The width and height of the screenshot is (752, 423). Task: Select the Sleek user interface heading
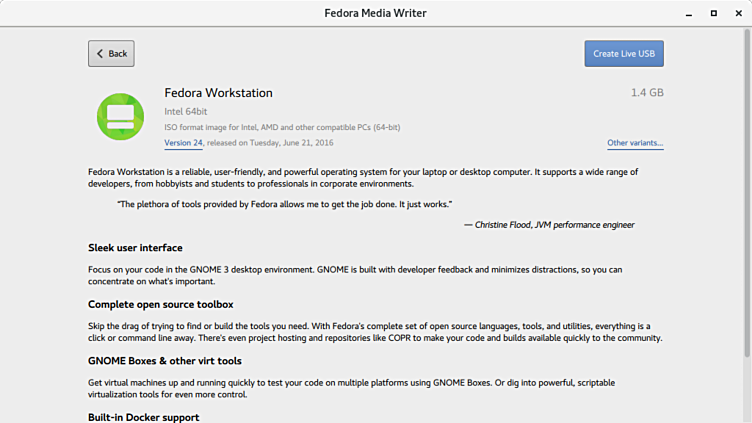click(135, 248)
